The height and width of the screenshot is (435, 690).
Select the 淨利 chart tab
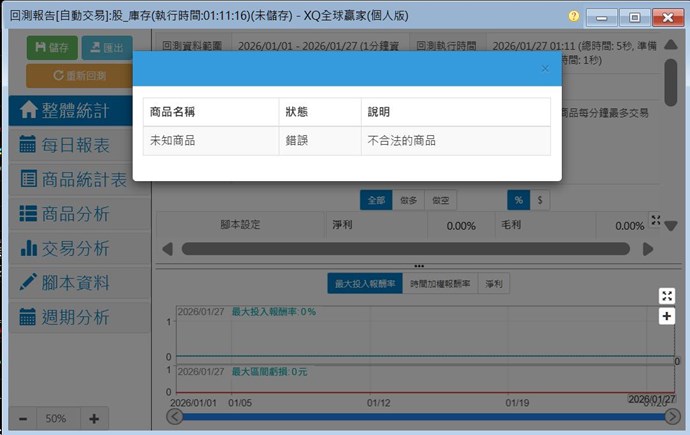pos(494,284)
